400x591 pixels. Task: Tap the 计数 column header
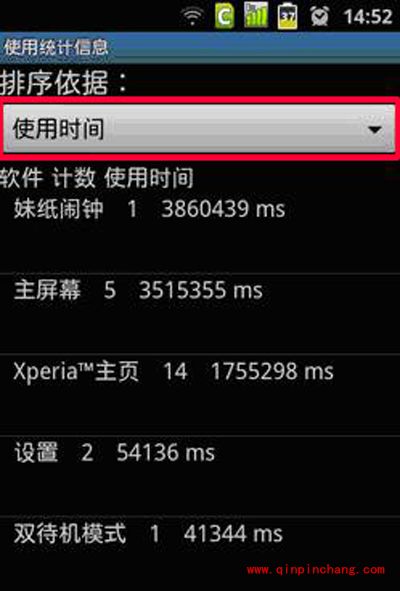74,178
